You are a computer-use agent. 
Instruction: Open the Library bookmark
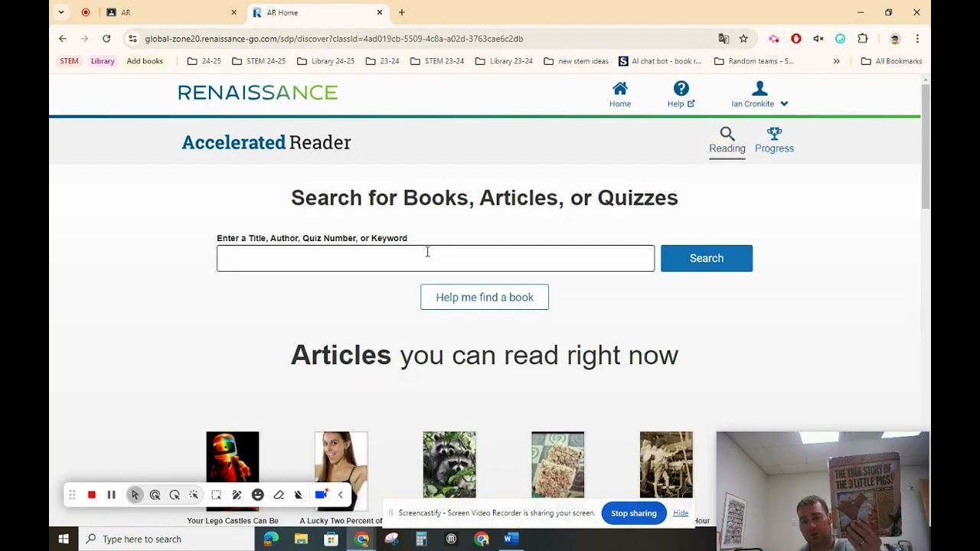[103, 61]
